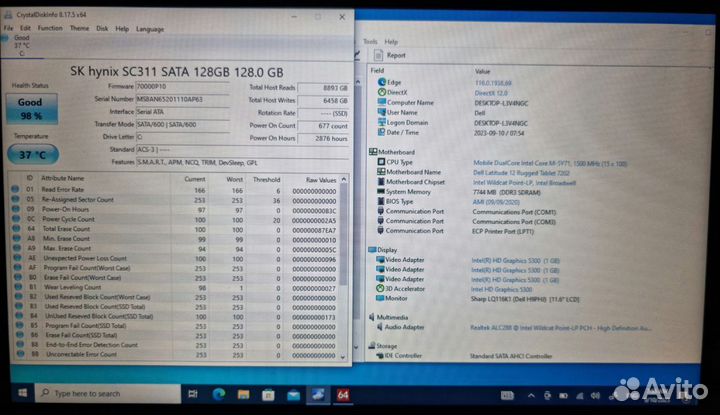Click the SMART list scrollbar down arrow
Screen dimensions: 720x415
(x=343, y=357)
